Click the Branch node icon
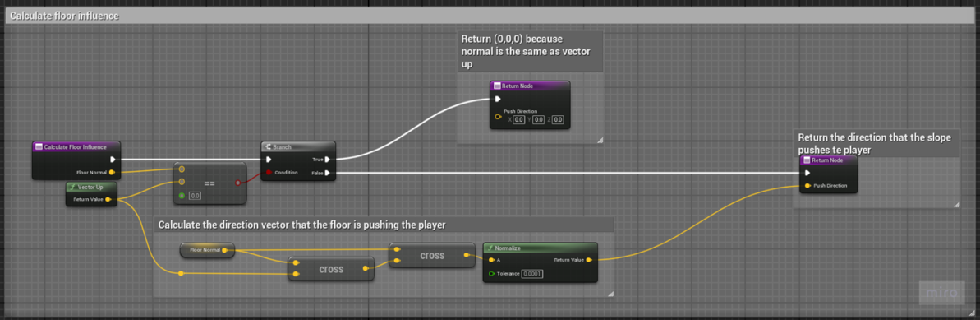 (268, 146)
